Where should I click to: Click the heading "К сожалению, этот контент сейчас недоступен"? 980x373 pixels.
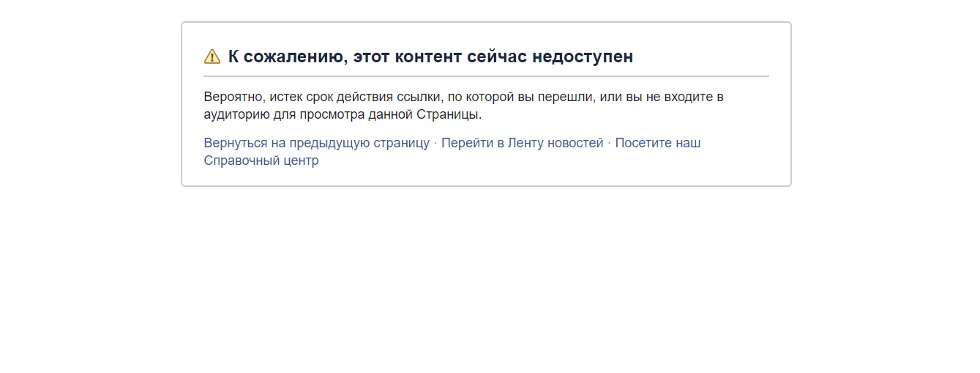pos(430,56)
